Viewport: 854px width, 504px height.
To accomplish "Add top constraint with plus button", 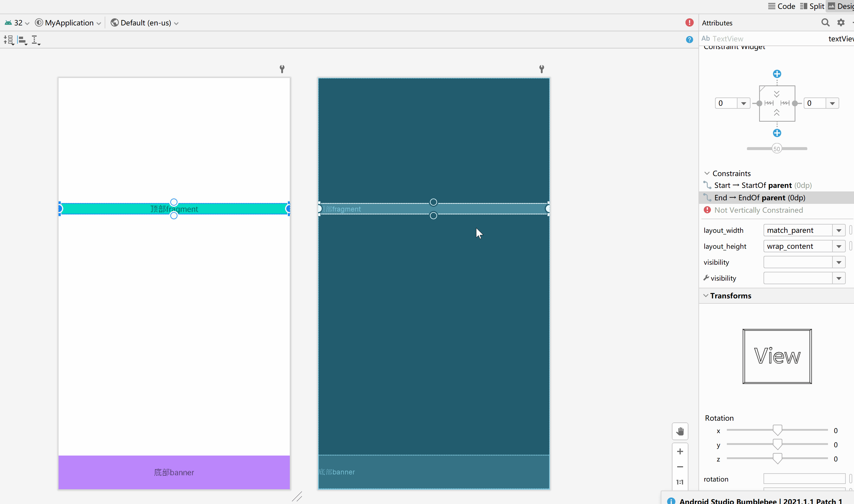I will (777, 74).
